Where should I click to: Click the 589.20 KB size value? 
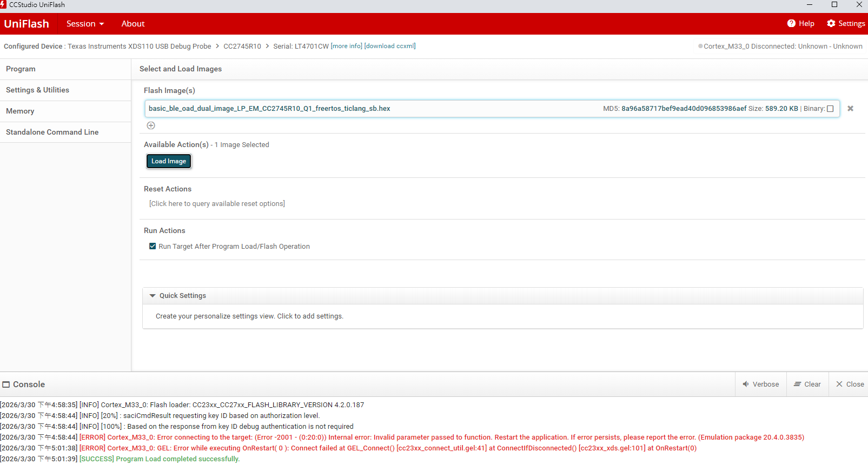(781, 109)
